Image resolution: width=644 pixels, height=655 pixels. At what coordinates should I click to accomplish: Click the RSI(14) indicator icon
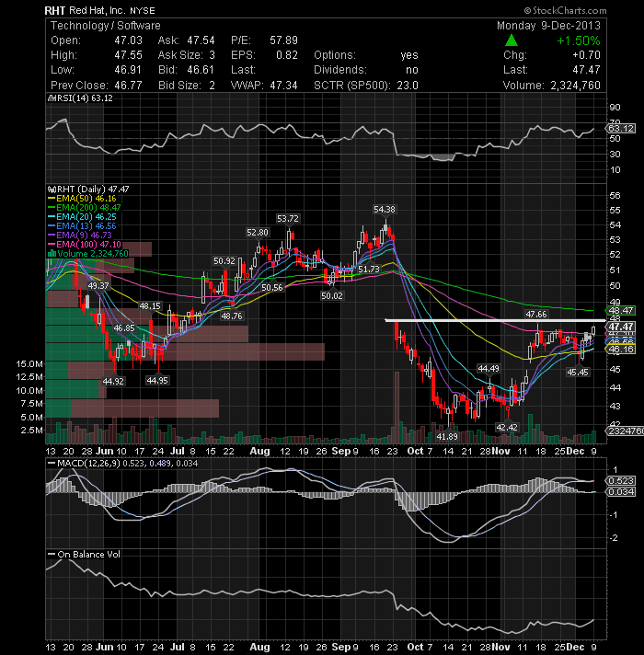coord(52,98)
